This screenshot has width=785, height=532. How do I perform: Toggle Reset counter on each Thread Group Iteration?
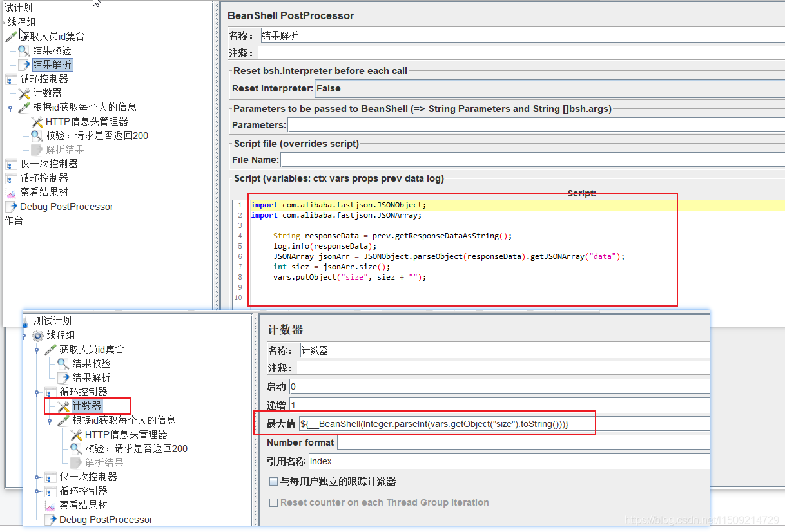point(273,502)
